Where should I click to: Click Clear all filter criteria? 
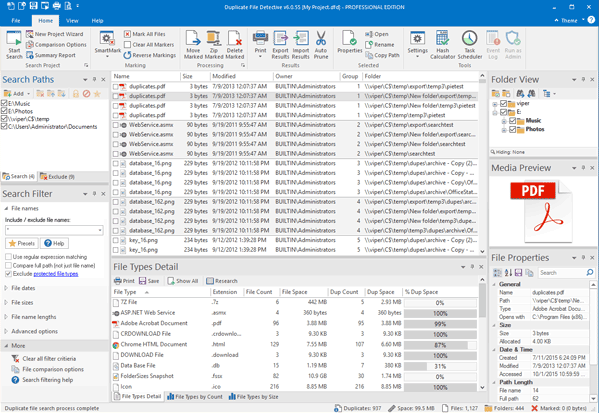coord(49,359)
